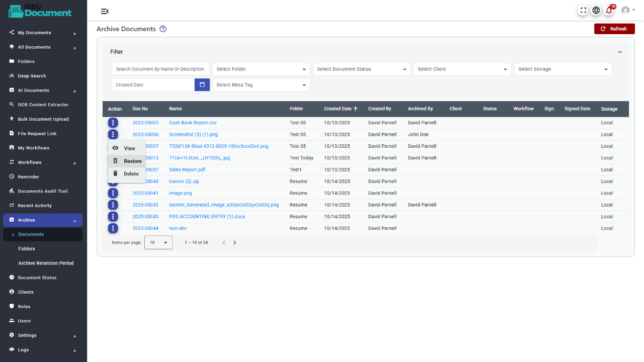Open Archive Retention Period
Image resolution: width=644 pixels, height=362 pixels.
click(x=43, y=263)
